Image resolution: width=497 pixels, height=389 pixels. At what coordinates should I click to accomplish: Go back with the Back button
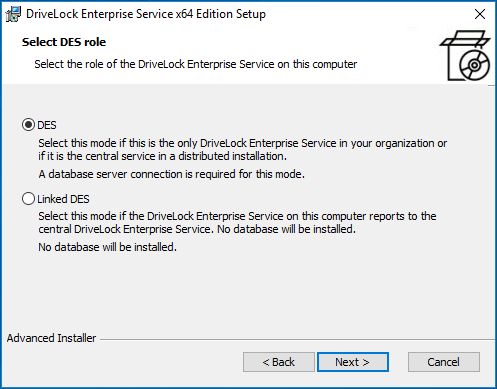279,362
